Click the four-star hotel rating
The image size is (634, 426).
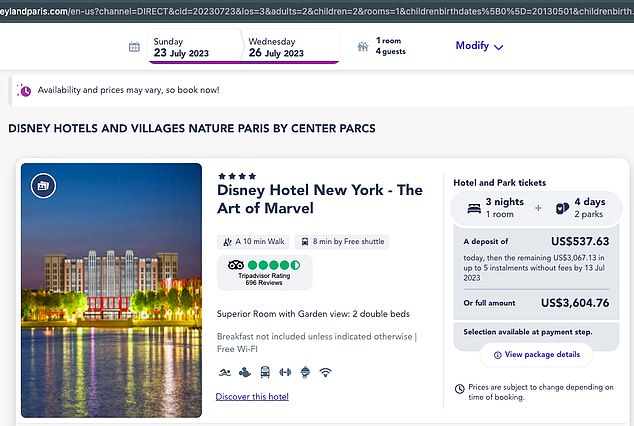coord(237,176)
